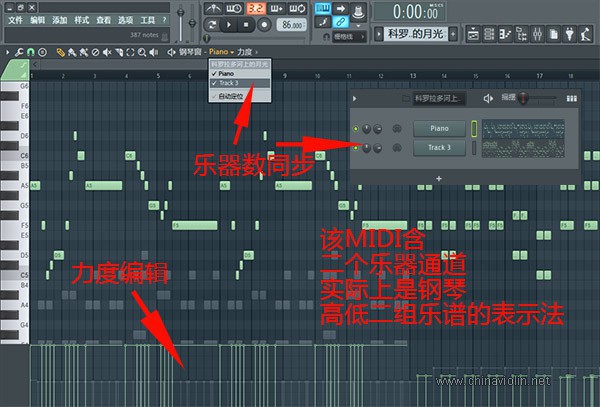Toggle the typing keyboard to piano icon
The height and width of the screenshot is (407, 600).
click(323, 8)
